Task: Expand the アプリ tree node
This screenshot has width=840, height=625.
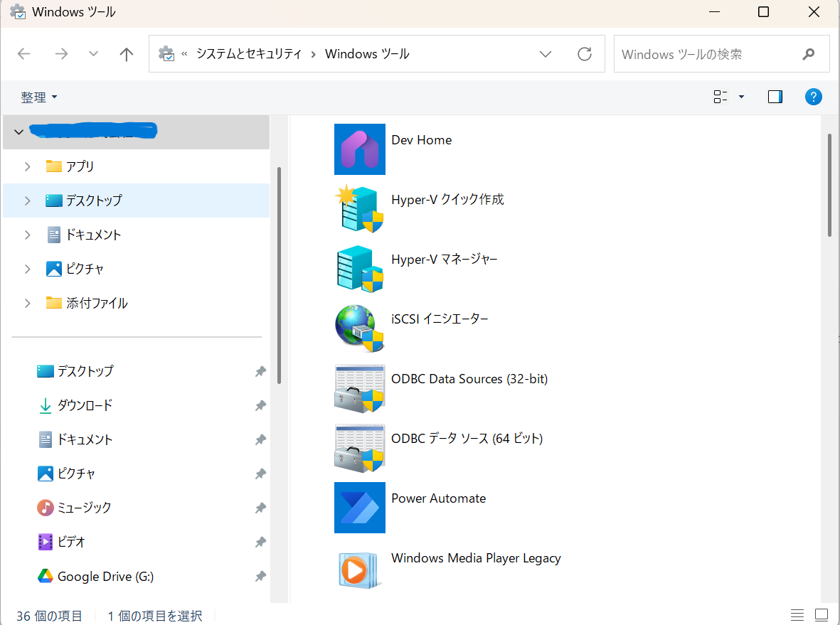Action: point(27,166)
